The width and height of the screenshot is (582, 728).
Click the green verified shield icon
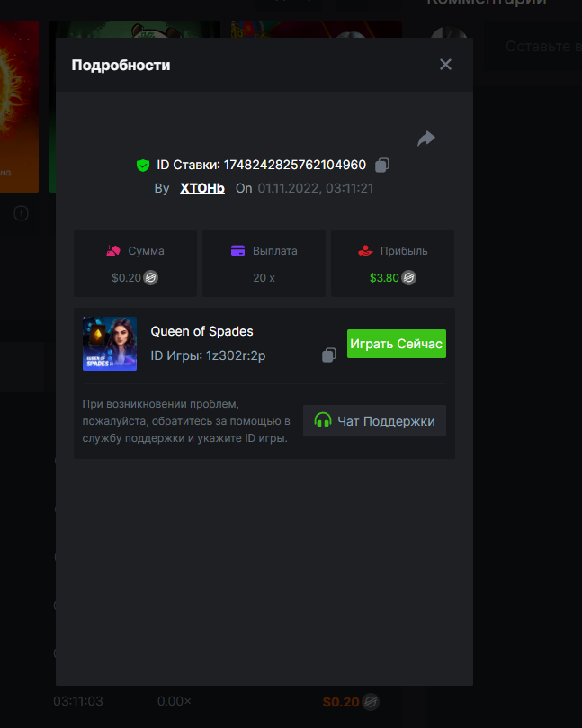[x=142, y=166]
